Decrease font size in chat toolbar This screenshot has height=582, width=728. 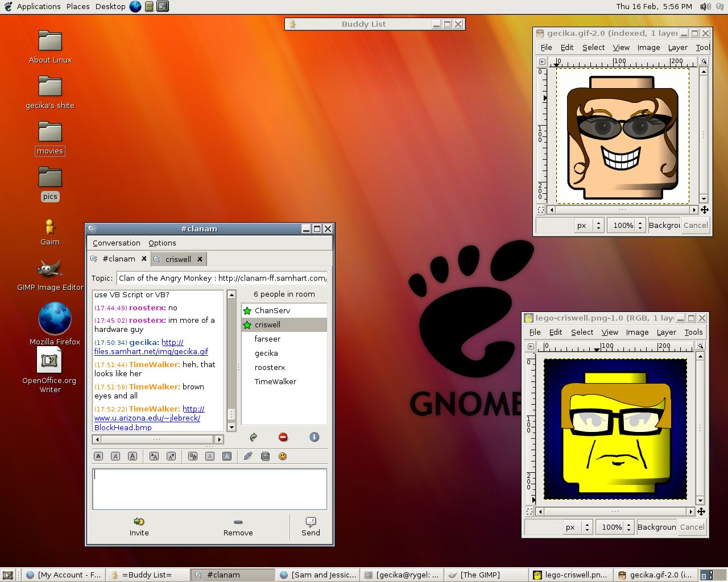(x=171, y=456)
